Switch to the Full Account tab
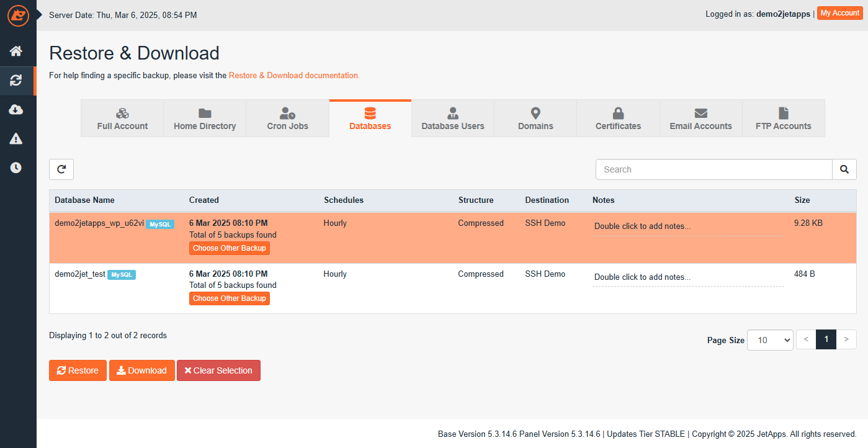 click(122, 119)
